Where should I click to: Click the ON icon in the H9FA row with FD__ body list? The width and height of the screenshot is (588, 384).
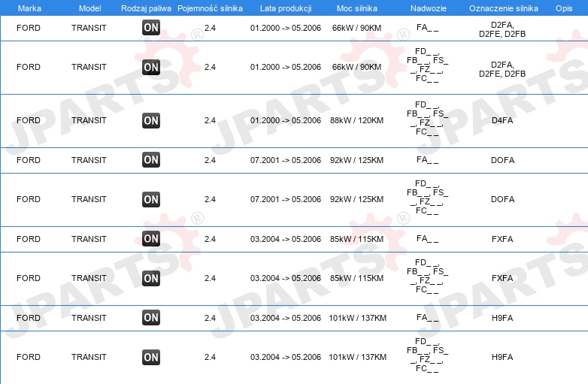151,358
